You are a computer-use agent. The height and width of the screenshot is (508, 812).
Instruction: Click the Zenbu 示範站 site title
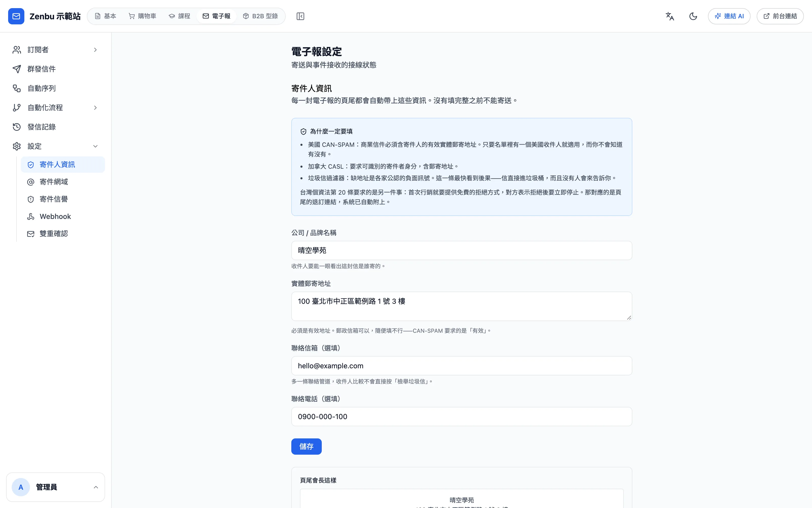[55, 16]
